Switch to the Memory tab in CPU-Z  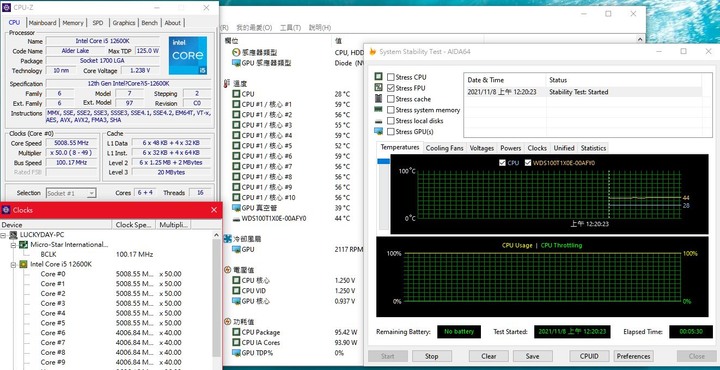click(73, 22)
